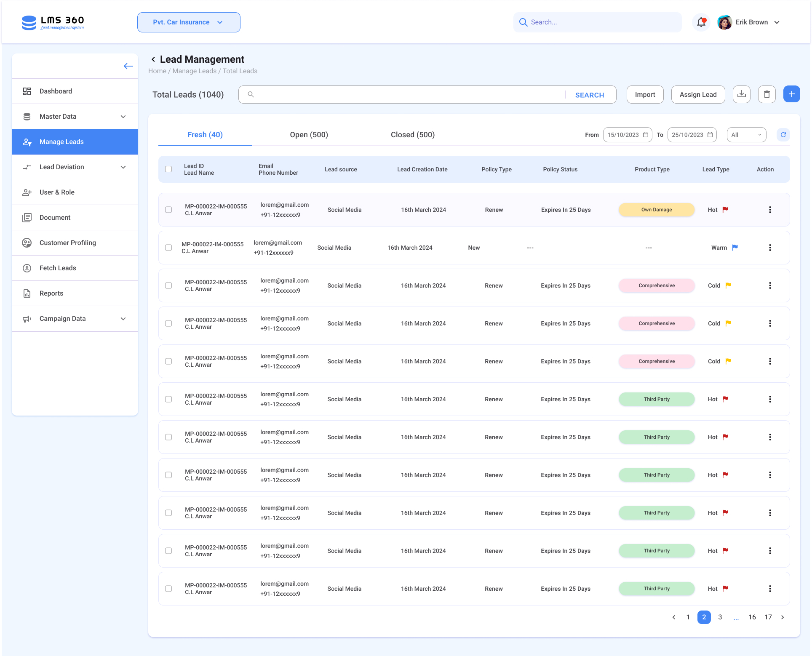Open the user menu chevron beside Erik Brown
The width and height of the screenshot is (812, 656).
tap(777, 22)
